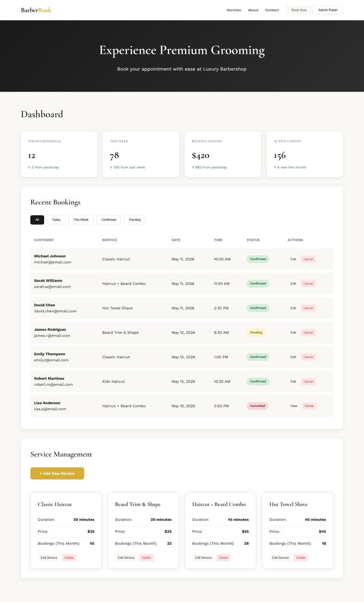
Task: Click email robert.m@email.com
Action: [x=53, y=385]
